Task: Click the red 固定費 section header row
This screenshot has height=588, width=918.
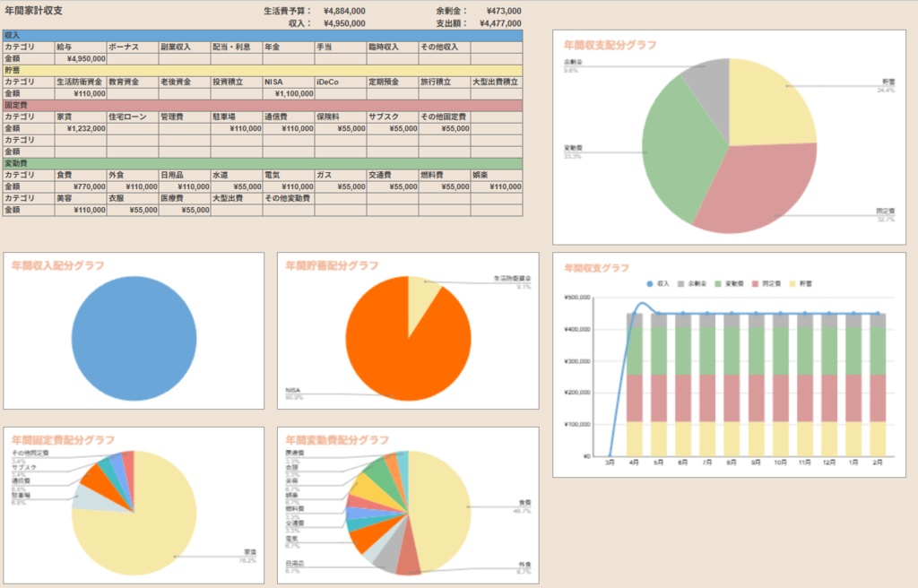Action: point(263,106)
